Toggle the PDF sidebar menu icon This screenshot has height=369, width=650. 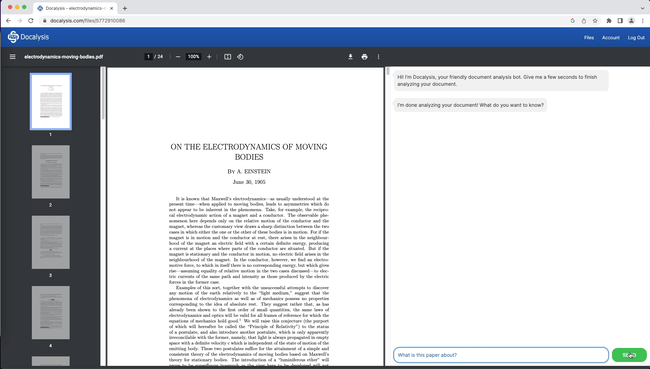pos(12,57)
